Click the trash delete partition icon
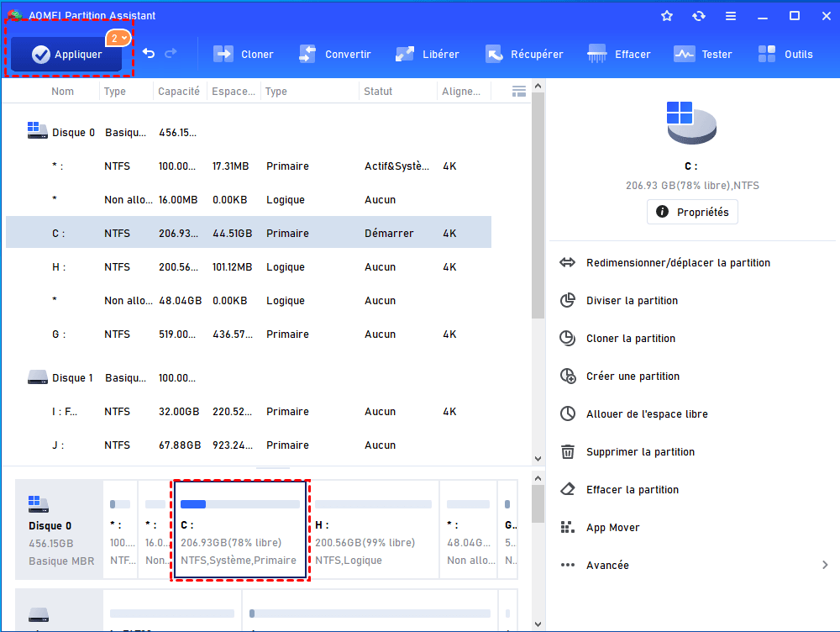 (567, 452)
